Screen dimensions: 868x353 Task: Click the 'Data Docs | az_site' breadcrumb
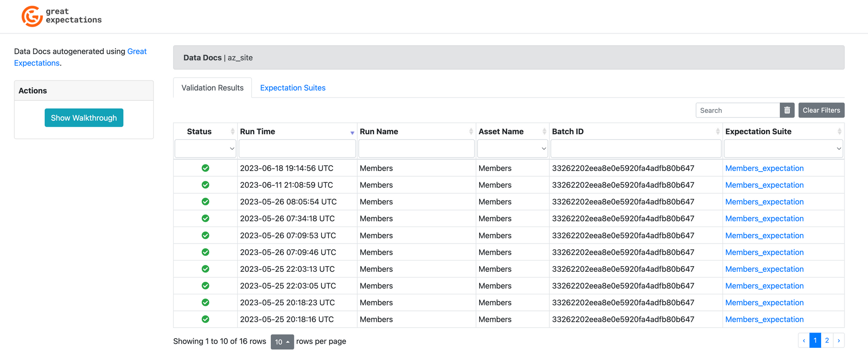pyautogui.click(x=218, y=58)
